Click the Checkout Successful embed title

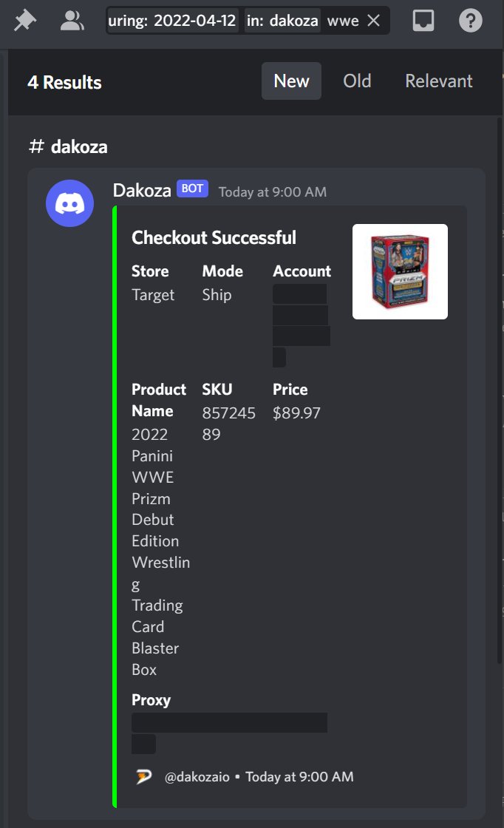coord(214,237)
